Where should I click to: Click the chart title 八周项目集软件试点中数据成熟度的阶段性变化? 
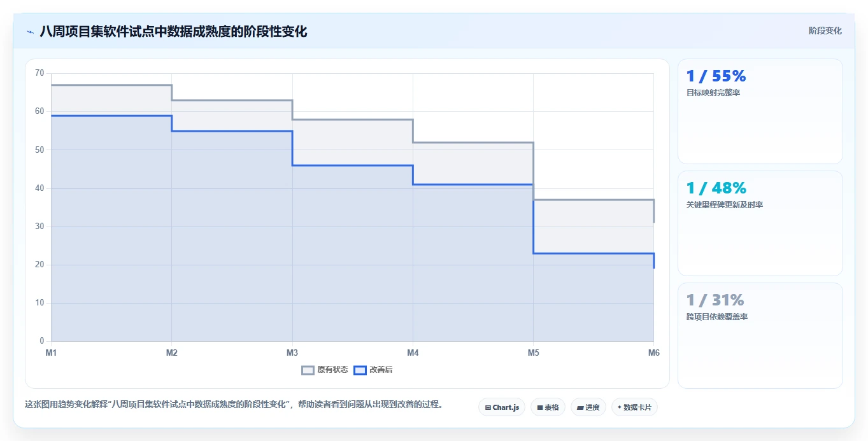pos(173,31)
